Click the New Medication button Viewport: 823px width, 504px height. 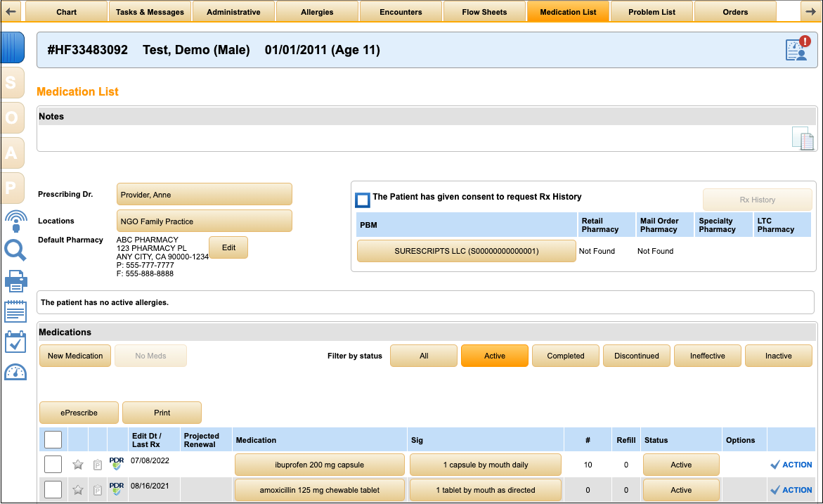pos(75,356)
